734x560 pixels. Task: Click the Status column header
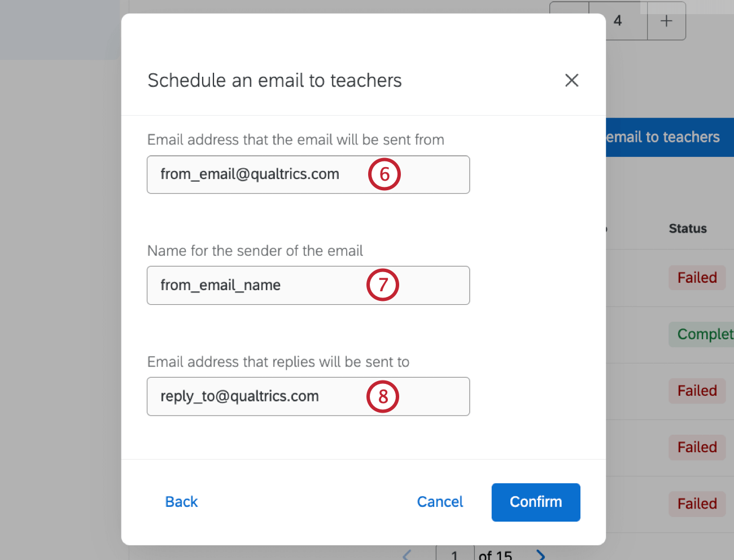tap(687, 228)
